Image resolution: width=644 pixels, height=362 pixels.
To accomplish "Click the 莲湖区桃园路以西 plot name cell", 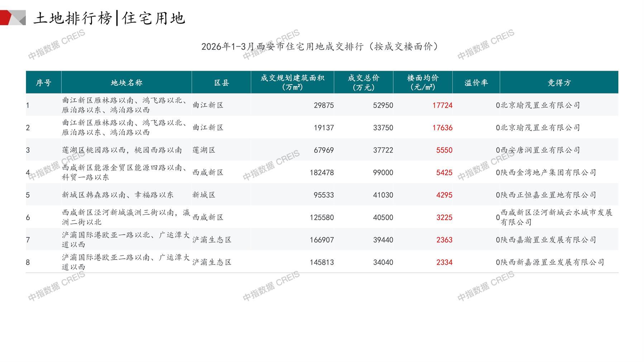I will point(122,150).
